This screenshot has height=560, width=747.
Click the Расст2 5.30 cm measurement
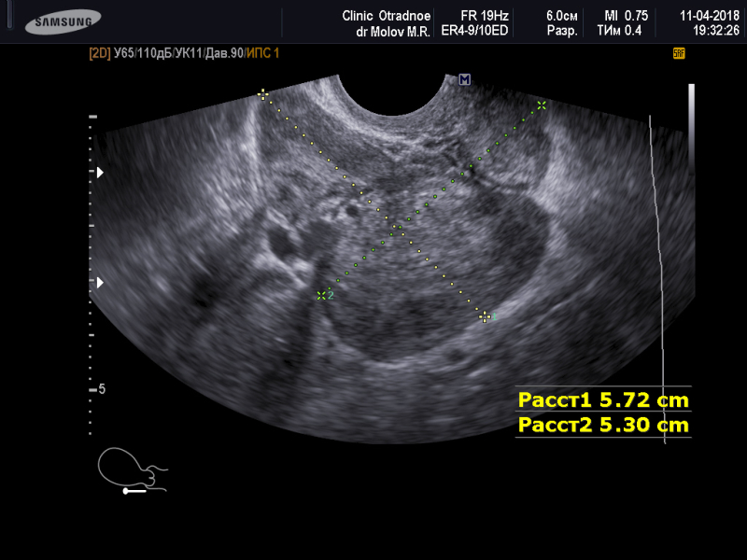click(x=603, y=425)
